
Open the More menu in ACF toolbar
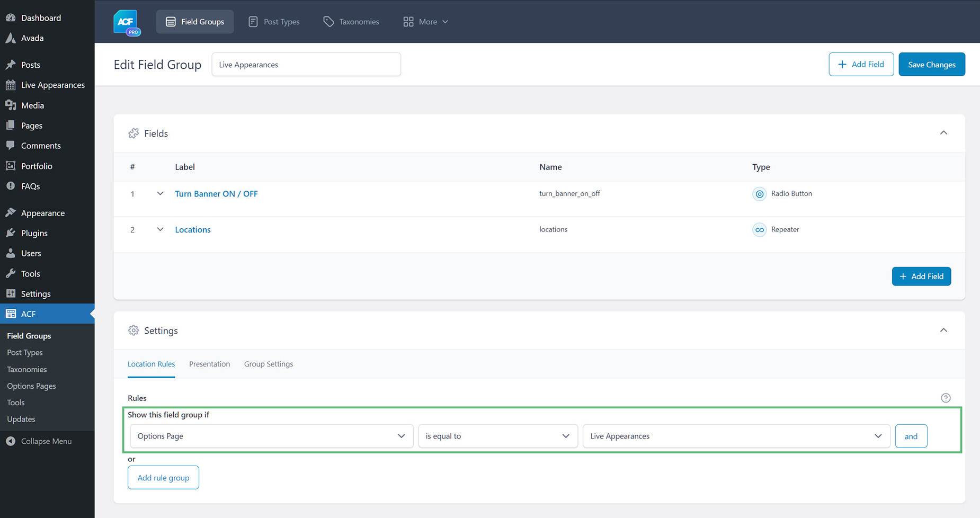click(425, 21)
